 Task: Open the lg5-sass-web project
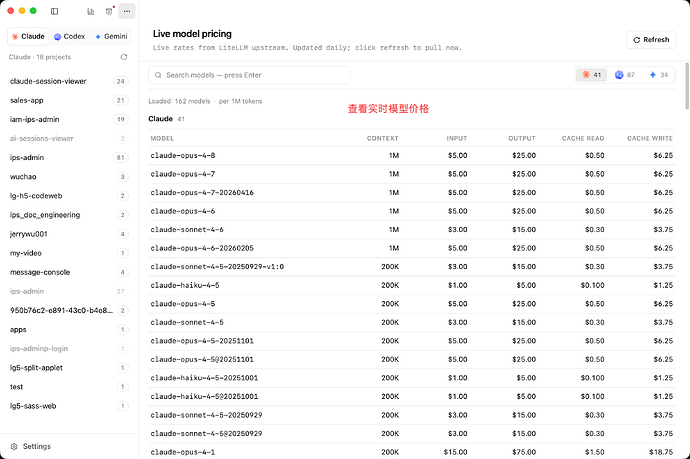click(x=69, y=406)
